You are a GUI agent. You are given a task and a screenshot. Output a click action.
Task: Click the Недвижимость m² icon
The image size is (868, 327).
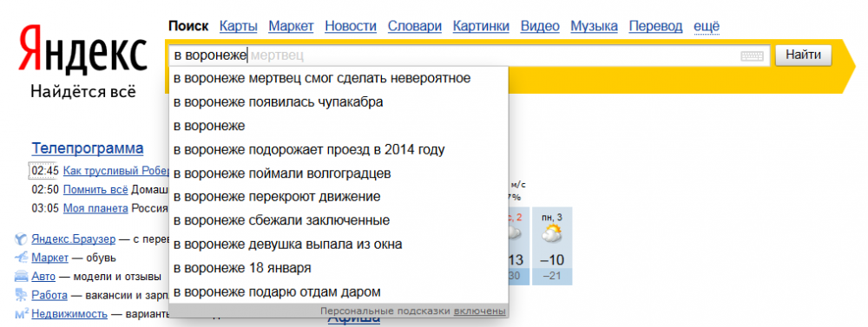[x=22, y=314]
